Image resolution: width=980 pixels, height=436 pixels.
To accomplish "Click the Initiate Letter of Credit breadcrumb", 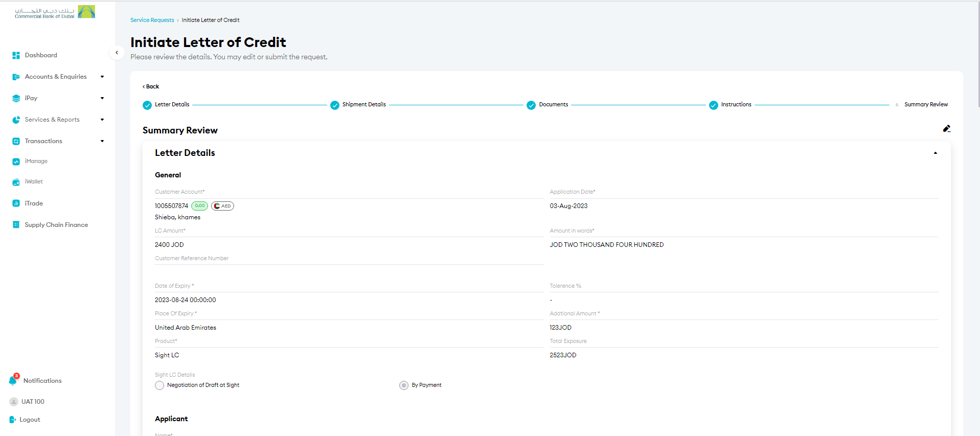I will pyautogui.click(x=211, y=20).
